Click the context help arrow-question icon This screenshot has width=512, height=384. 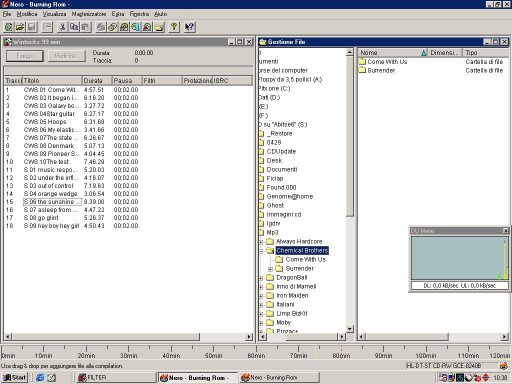click(x=189, y=27)
